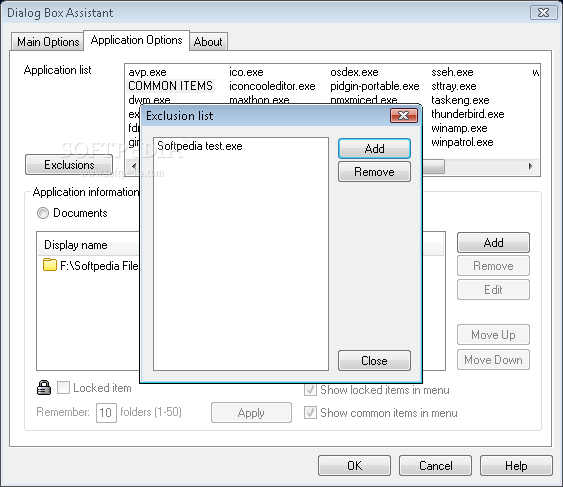This screenshot has height=487, width=563.
Task: Click Add in the Application information panel
Action: tap(493, 243)
